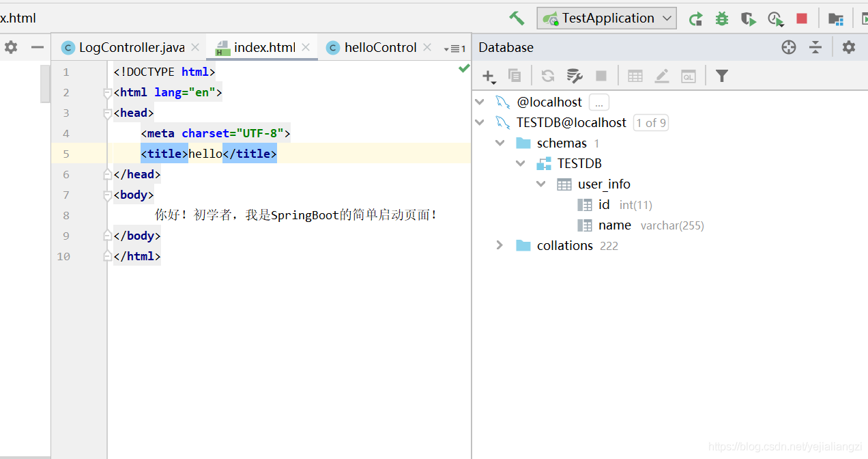Fold the html tag on line 2
This screenshot has height=459, width=868.
[x=107, y=93]
